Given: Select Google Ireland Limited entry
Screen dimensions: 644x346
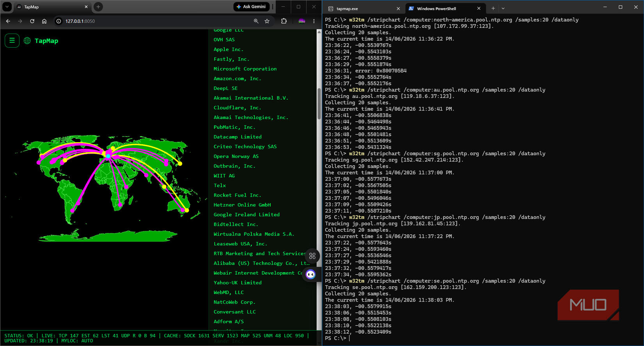Looking at the screenshot, I should click(247, 215).
